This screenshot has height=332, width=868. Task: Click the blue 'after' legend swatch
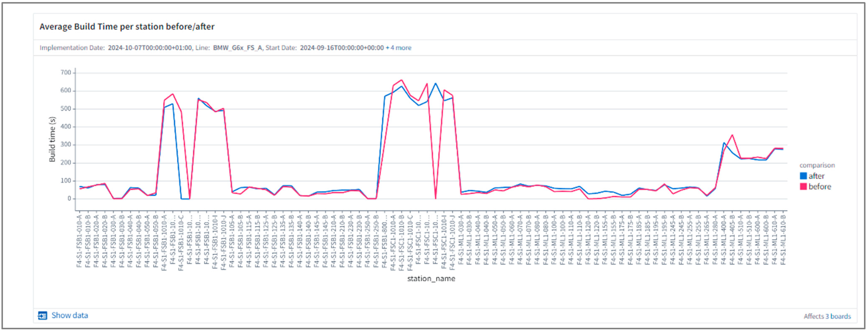[x=803, y=176]
